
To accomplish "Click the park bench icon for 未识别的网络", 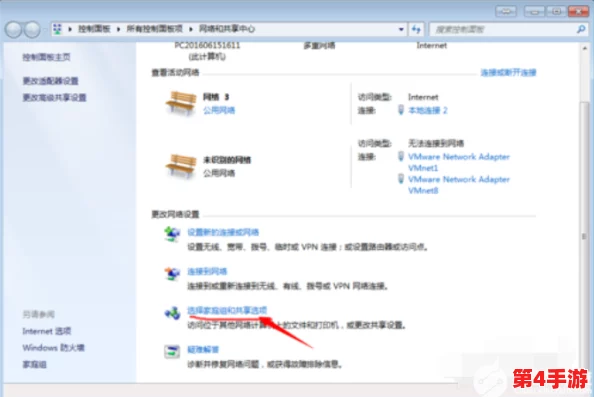I will click(x=181, y=166).
